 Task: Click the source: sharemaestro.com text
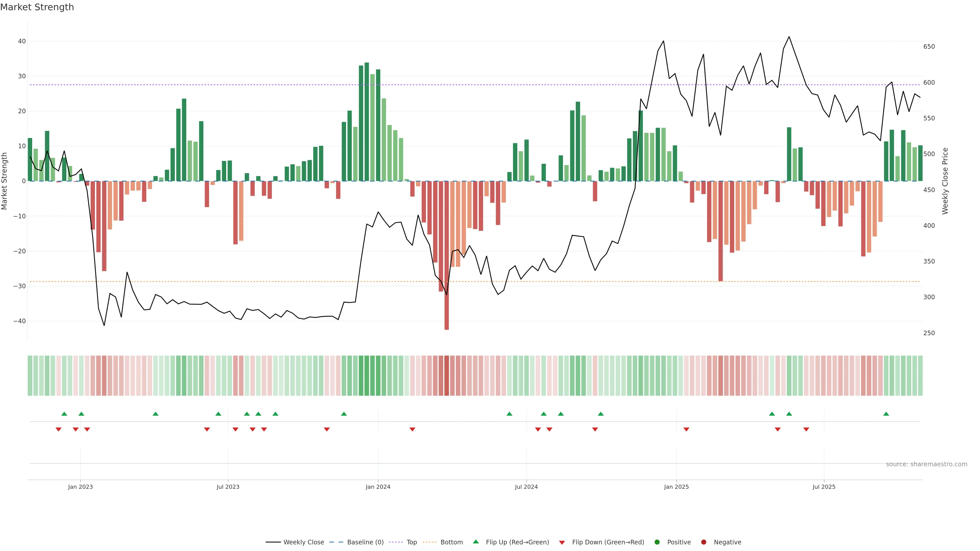click(x=926, y=464)
